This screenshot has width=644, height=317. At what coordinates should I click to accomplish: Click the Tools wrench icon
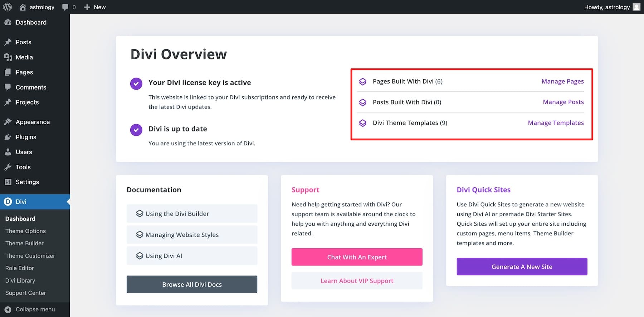pyautogui.click(x=8, y=167)
